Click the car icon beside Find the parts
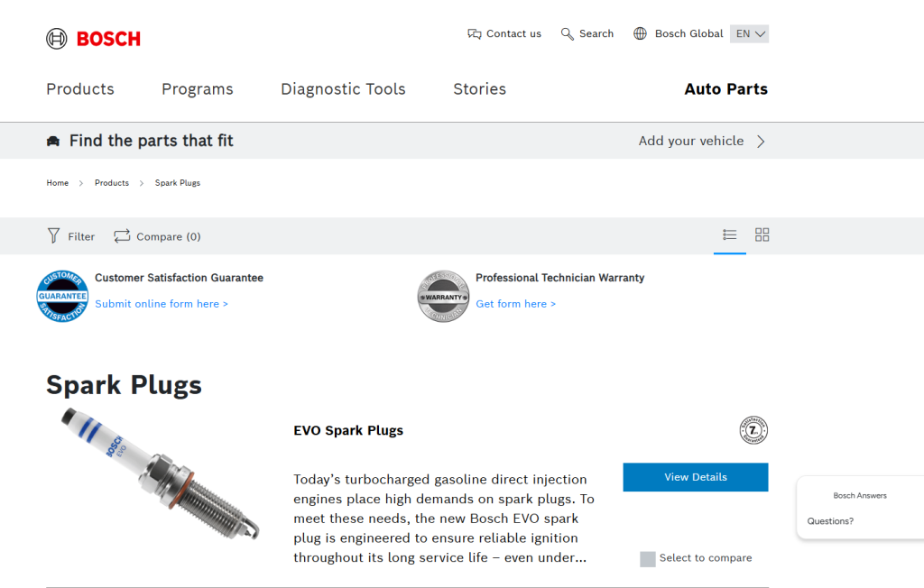 coord(53,141)
